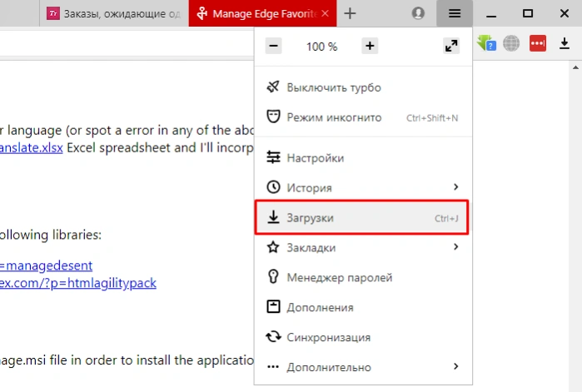Click the turbo rocket icon
Image resolution: width=582 pixels, height=392 pixels.
(273, 87)
